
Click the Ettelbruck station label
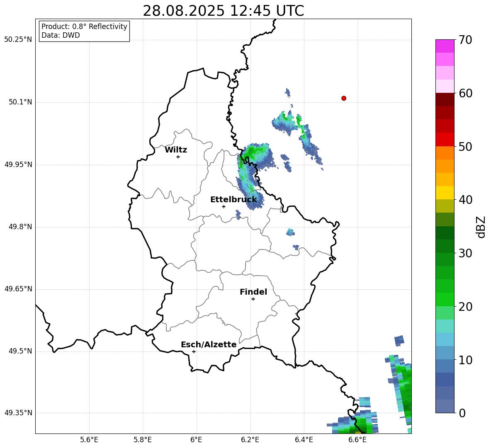pyautogui.click(x=233, y=200)
